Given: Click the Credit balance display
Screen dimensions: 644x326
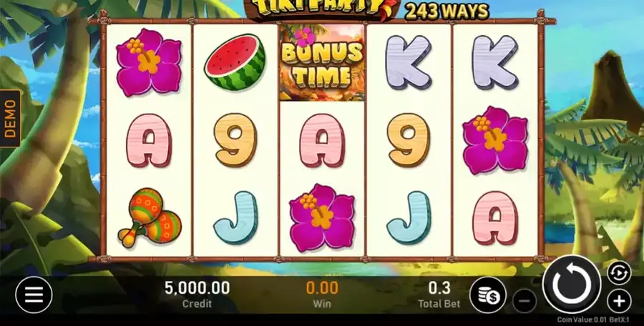Looking at the screenshot, I should click(x=197, y=294).
